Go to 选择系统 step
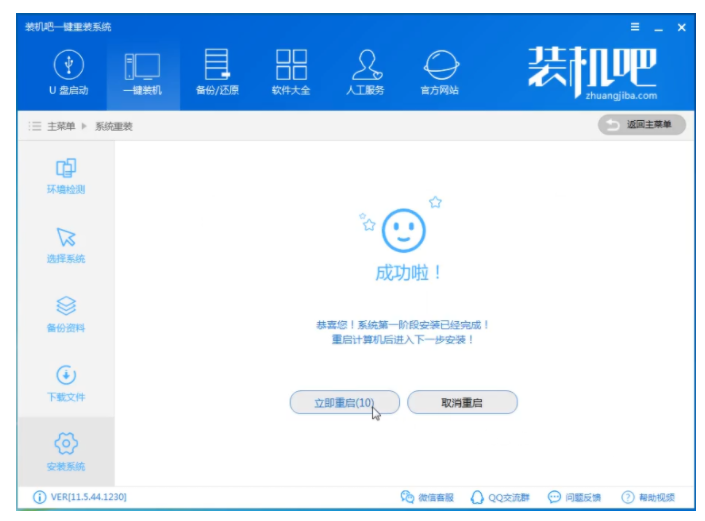Image resolution: width=705 pixels, height=521 pixels. pyautogui.click(x=66, y=245)
